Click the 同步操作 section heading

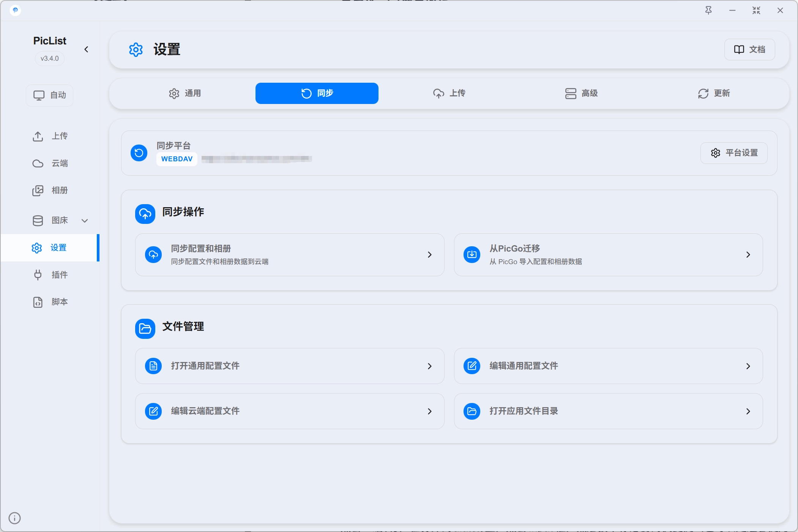(x=183, y=212)
